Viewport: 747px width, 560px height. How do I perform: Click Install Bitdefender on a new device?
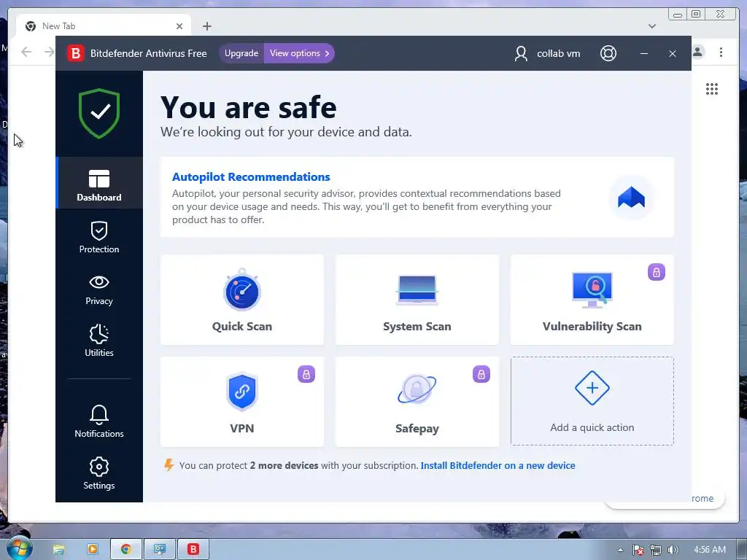click(498, 466)
